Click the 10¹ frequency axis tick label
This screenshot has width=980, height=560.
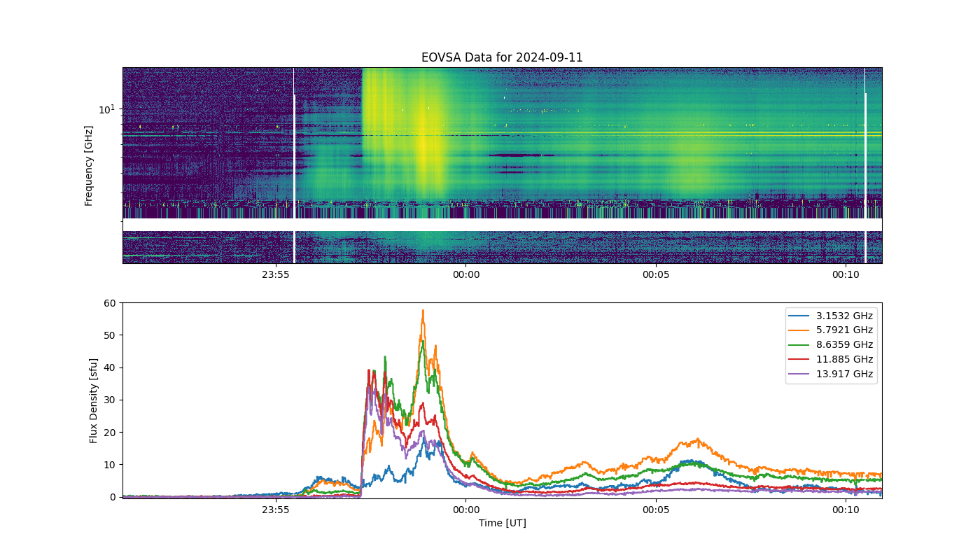tap(106, 109)
